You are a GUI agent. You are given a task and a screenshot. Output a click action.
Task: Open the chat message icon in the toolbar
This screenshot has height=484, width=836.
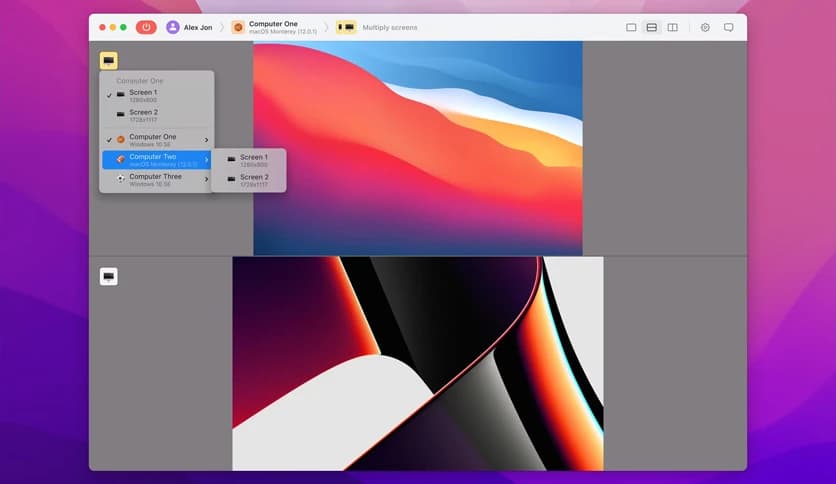click(x=728, y=27)
